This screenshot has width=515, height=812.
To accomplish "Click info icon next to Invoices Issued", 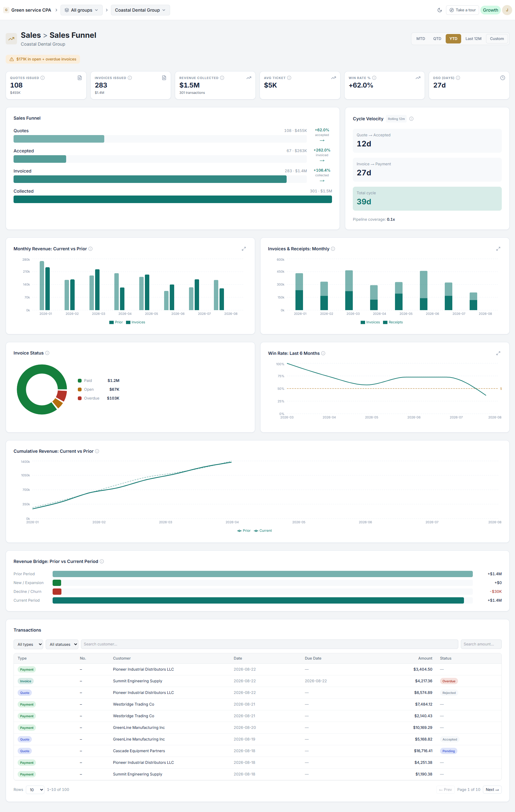I will (x=130, y=78).
